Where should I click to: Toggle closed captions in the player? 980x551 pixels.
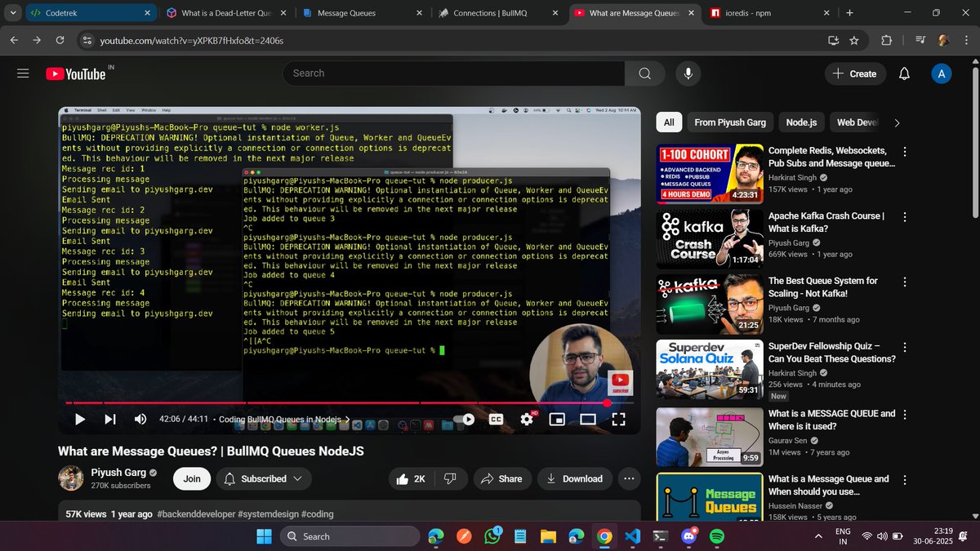tap(496, 419)
